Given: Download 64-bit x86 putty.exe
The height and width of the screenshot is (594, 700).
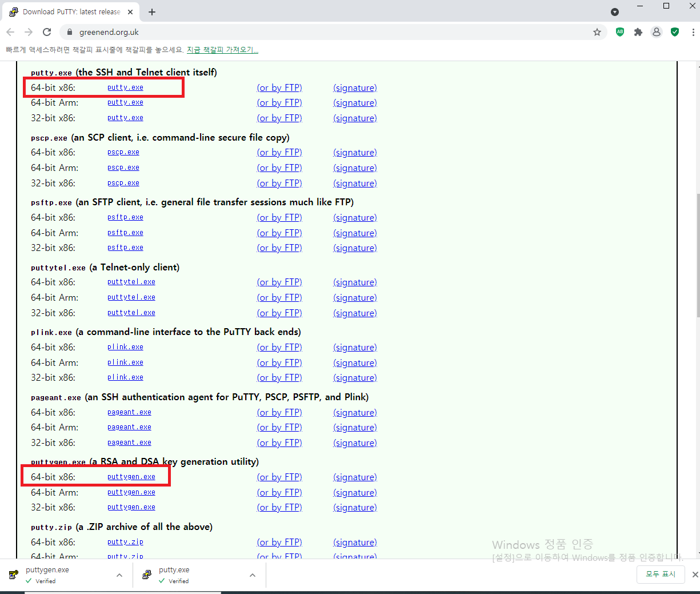Looking at the screenshot, I should tap(125, 87).
